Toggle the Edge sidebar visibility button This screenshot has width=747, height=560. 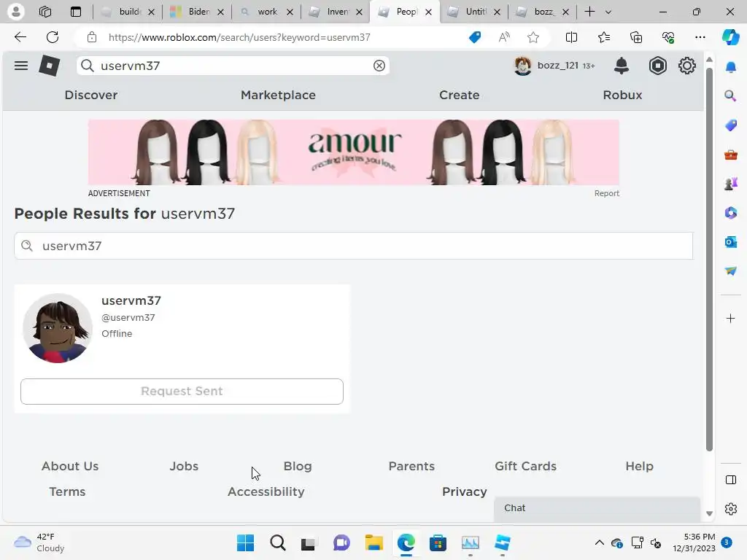click(731, 480)
